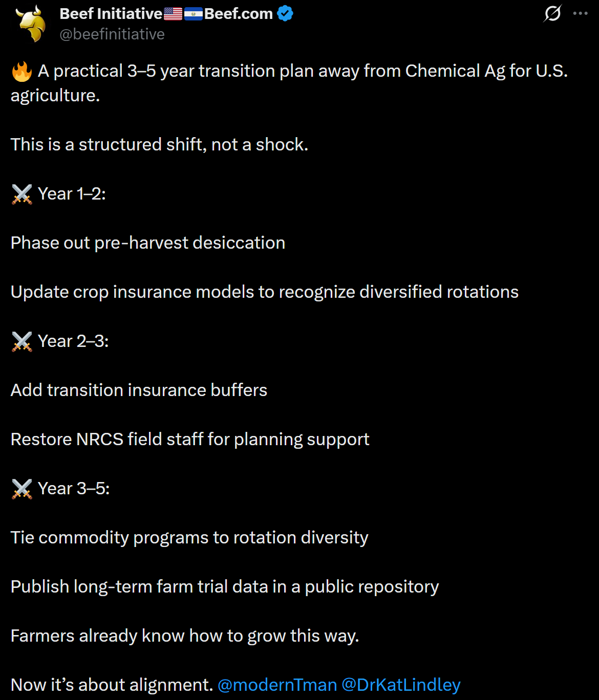Screen dimensions: 599x700
Task: Click the US flag emoji in name
Action: tap(173, 14)
